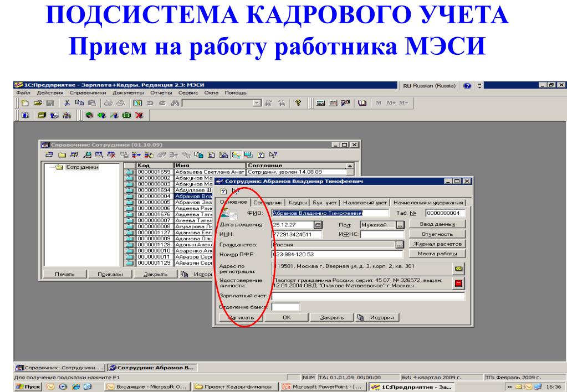The height and width of the screenshot is (392, 567).
Task: Select the Сотрудники folder in the tree
Action: pos(82,167)
